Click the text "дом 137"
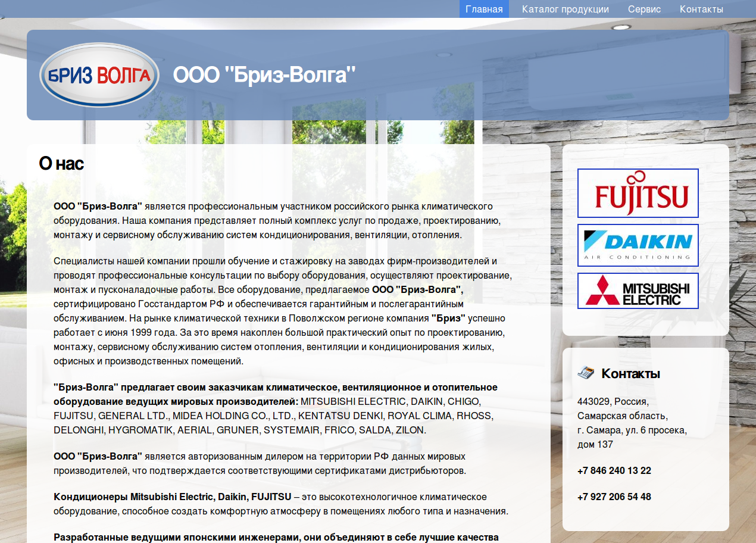The width and height of the screenshot is (756, 543). 595,444
